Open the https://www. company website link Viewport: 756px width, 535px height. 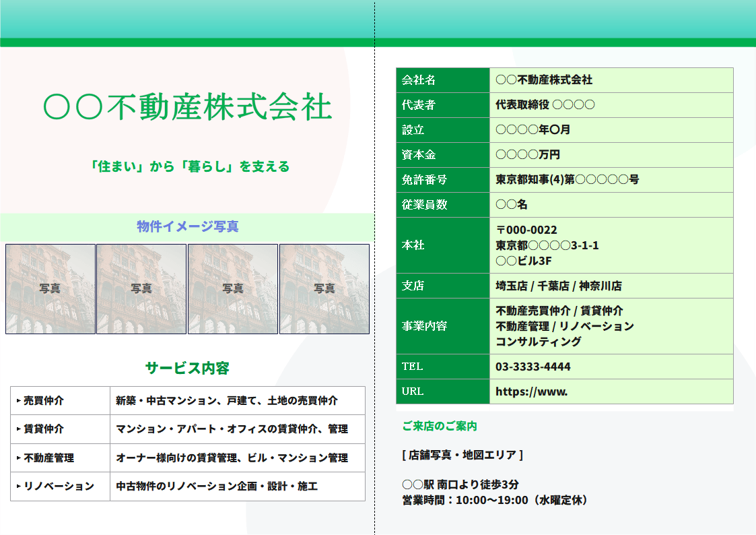pyautogui.click(x=528, y=391)
